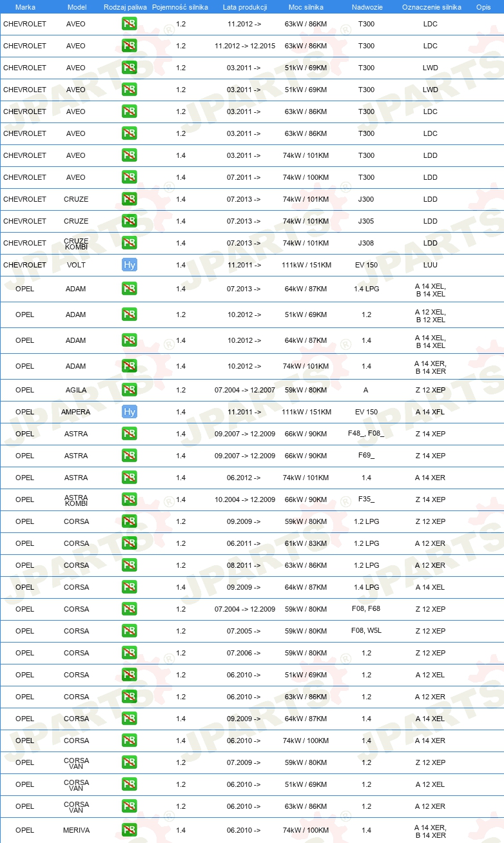Click the petrol icon in the Cruze J300 row

130,199
